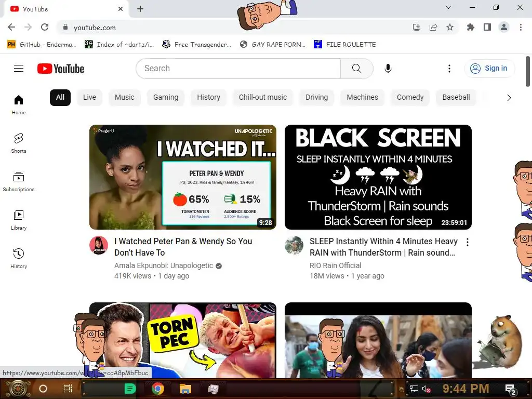Open Shorts in sidebar
Image resolution: width=532 pixels, height=399 pixels.
click(19, 143)
